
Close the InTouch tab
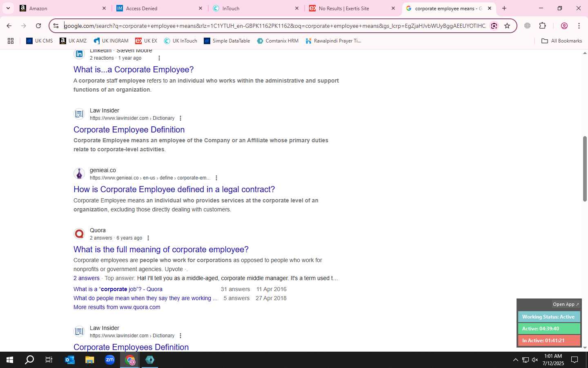point(297,8)
